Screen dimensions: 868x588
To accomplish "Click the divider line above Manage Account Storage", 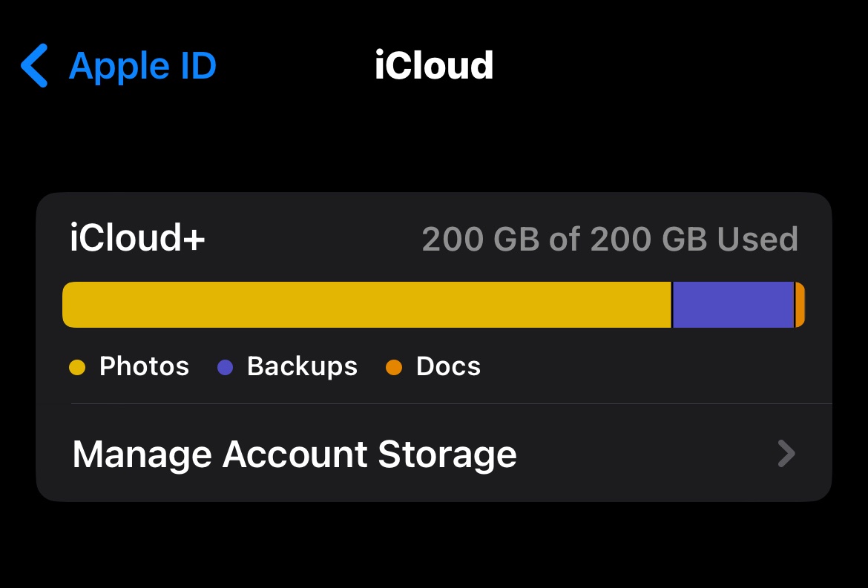I will tap(452, 404).
